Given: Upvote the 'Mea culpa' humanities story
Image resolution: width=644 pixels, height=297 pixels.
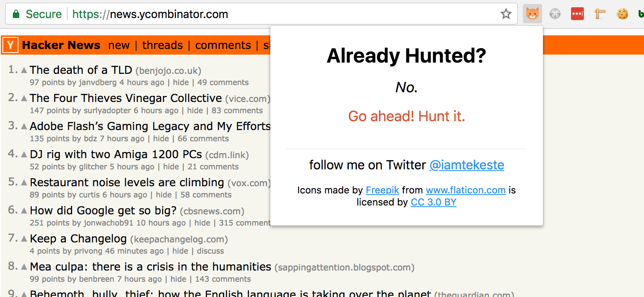Looking at the screenshot, I should click(24, 267).
